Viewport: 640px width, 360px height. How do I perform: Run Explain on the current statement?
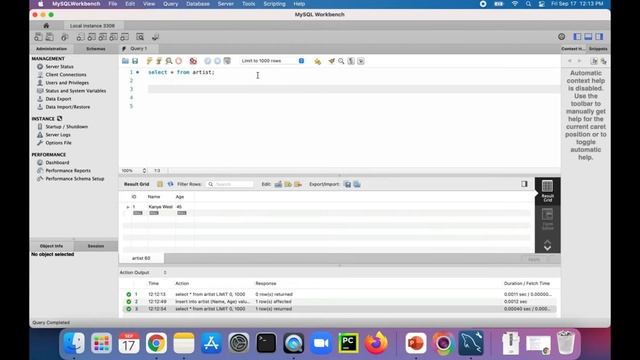[169, 61]
